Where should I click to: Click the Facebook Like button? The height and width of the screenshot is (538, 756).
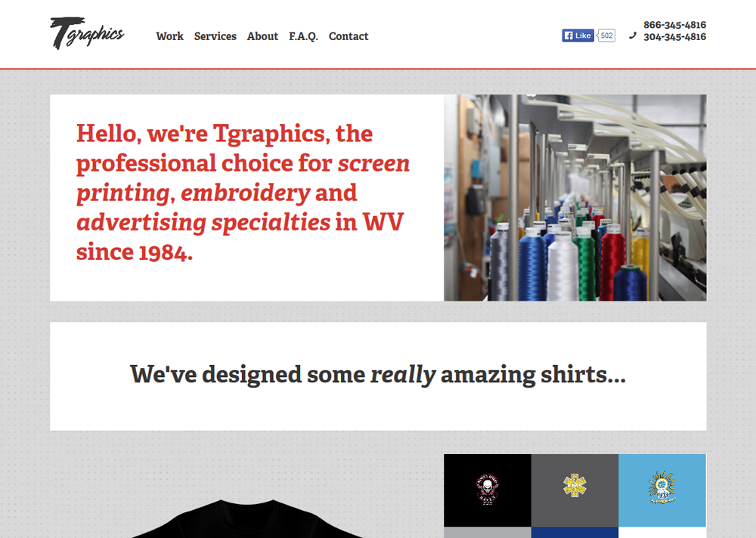pos(578,36)
